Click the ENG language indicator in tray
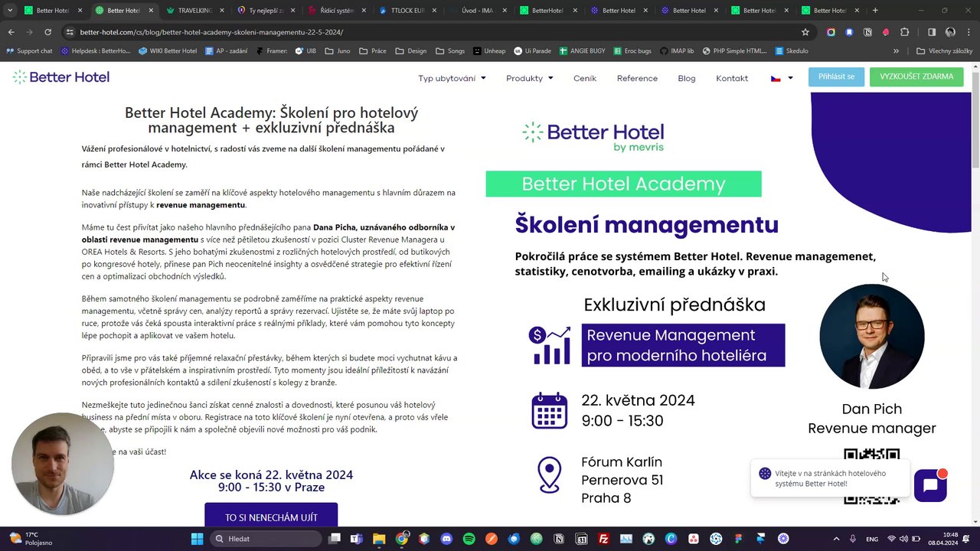This screenshot has width=980, height=551. pyautogui.click(x=872, y=539)
